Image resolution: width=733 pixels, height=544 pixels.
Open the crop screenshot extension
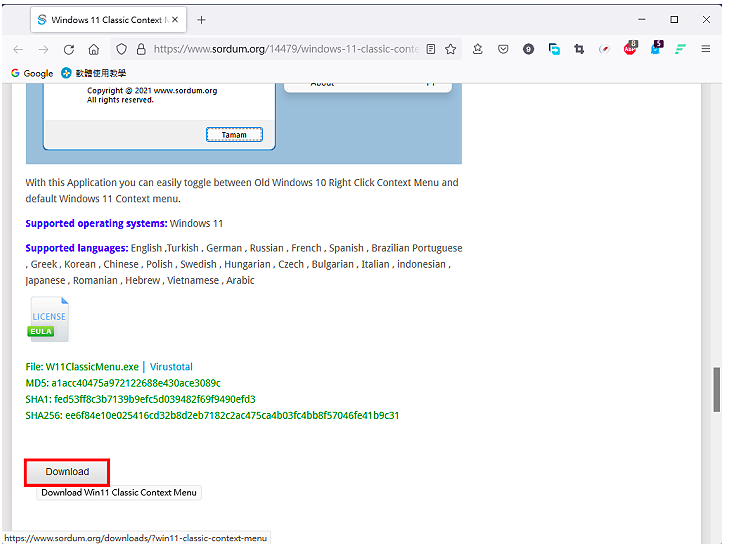[x=579, y=49]
